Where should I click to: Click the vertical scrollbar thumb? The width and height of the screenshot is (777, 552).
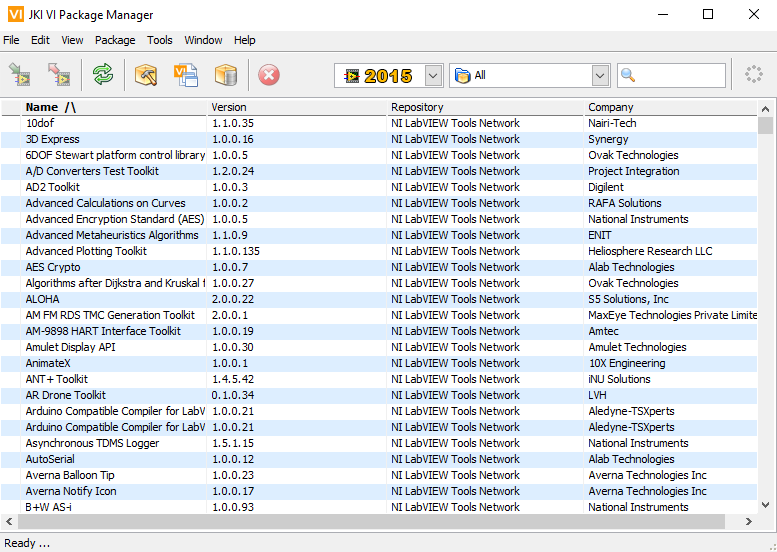tap(765, 125)
